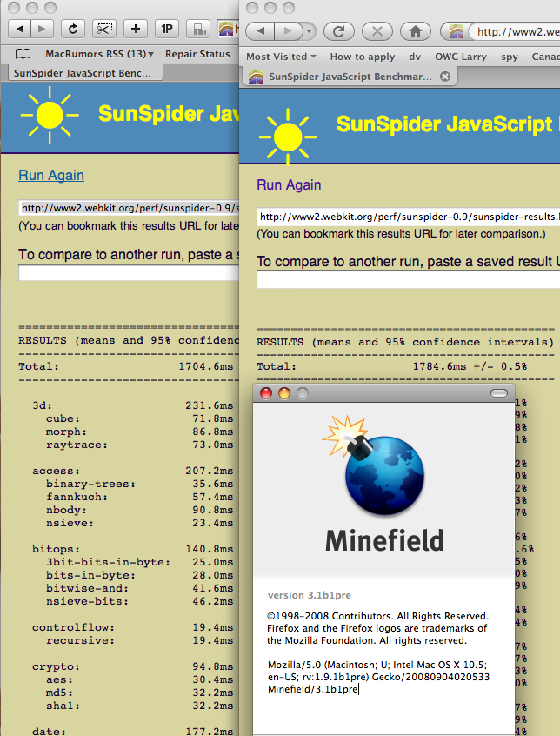Click results URL field in Safari page
560x736 pixels.
click(x=129, y=208)
